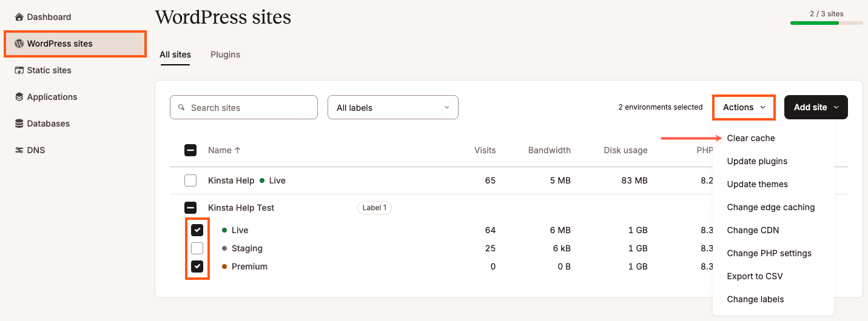Sort by the Name column arrow
The height and width of the screenshot is (321, 868).
click(x=238, y=150)
